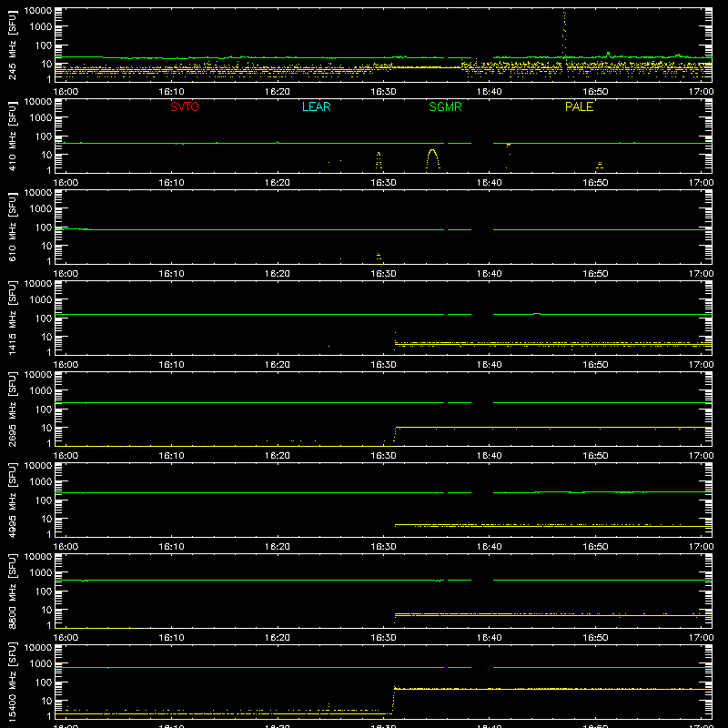Screen dimensions: 728x728
Task: Click the 1000 y-axis value on 410 MHz plot
Action: tap(41, 118)
